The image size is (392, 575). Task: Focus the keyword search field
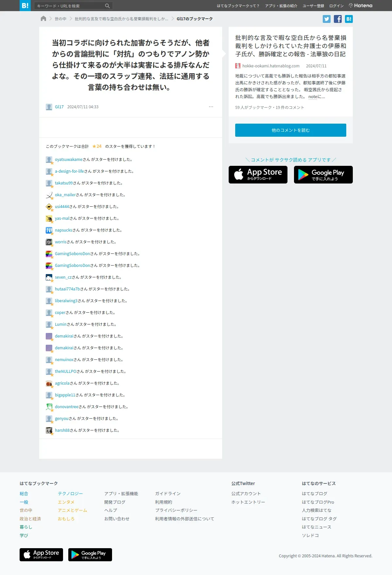point(70,6)
